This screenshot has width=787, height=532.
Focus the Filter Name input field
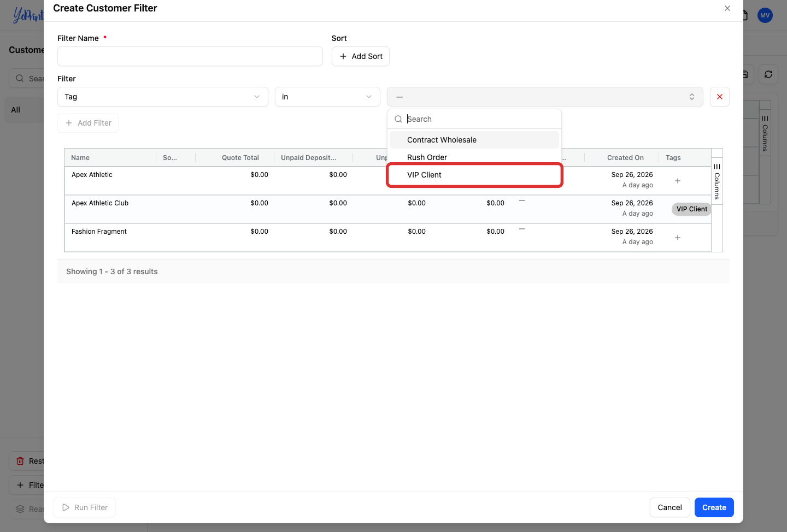click(x=190, y=56)
